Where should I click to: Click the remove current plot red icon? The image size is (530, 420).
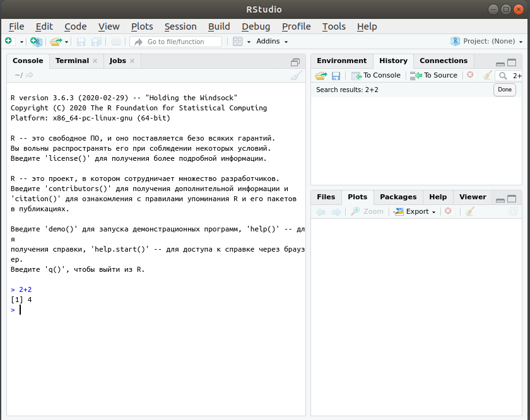pos(448,211)
